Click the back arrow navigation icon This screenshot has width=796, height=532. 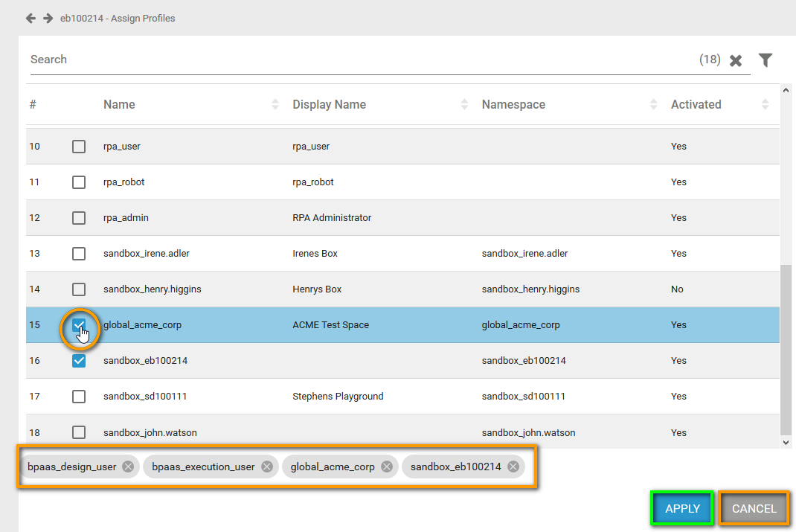[x=31, y=18]
